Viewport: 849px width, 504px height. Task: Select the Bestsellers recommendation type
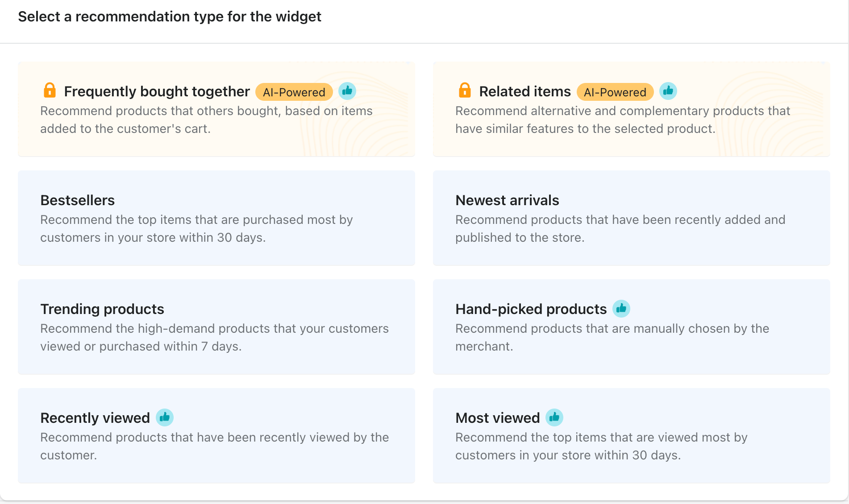216,218
